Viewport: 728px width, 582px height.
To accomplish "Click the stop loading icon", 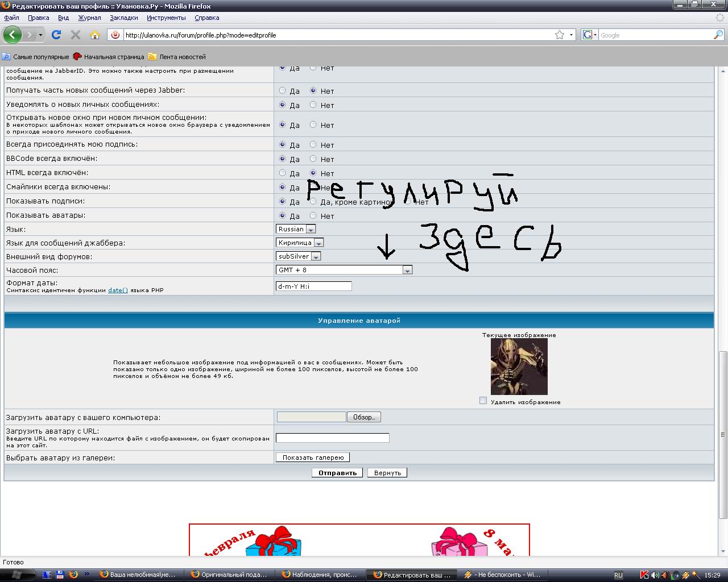I will [x=75, y=35].
